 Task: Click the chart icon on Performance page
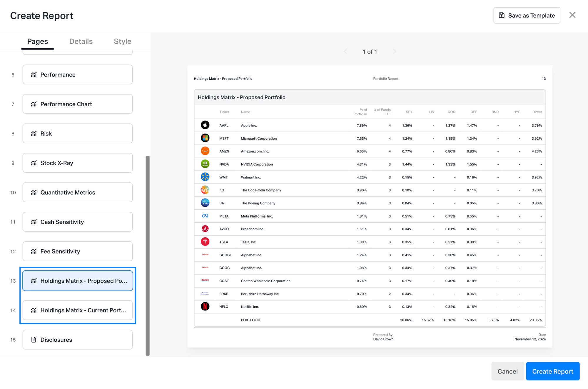point(34,75)
